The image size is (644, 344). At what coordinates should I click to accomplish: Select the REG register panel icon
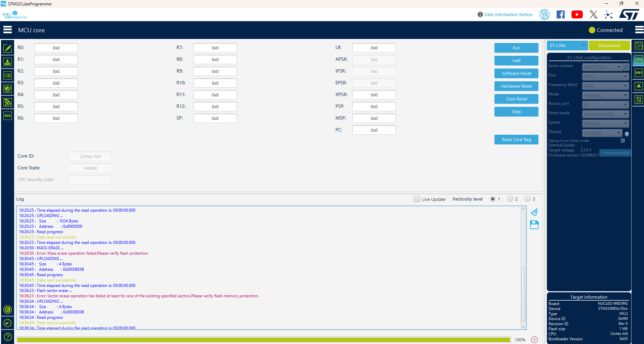pos(8,116)
